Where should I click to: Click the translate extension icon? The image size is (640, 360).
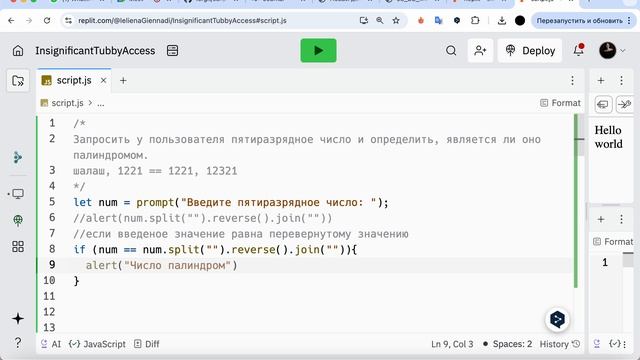coord(439,20)
